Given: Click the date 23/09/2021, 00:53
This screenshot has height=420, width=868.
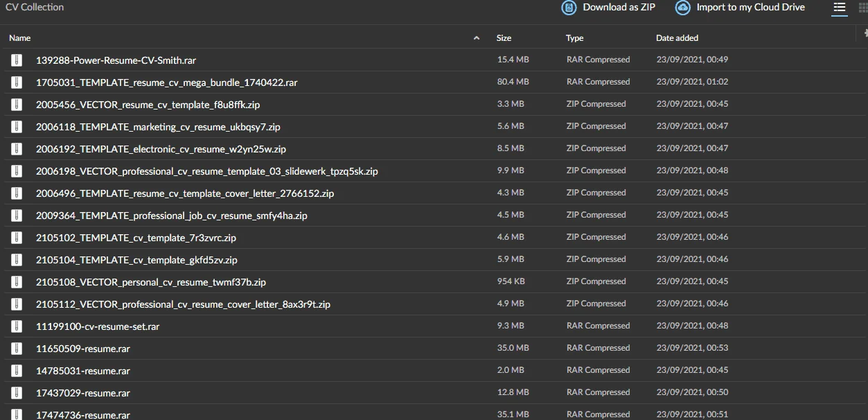Looking at the screenshot, I should click(692, 348).
